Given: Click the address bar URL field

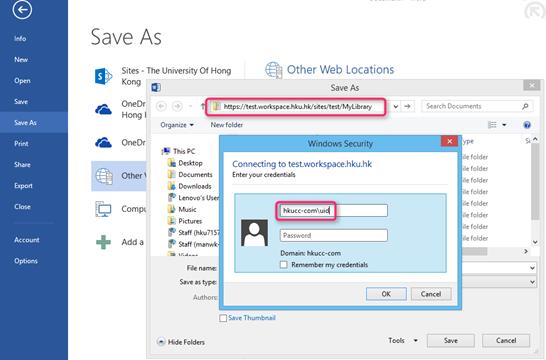Looking at the screenshot, I should 297,107.
